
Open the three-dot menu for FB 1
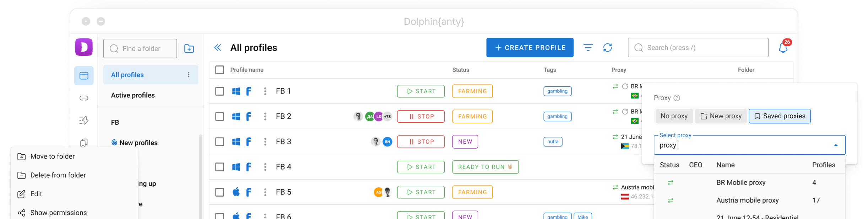coord(265,91)
